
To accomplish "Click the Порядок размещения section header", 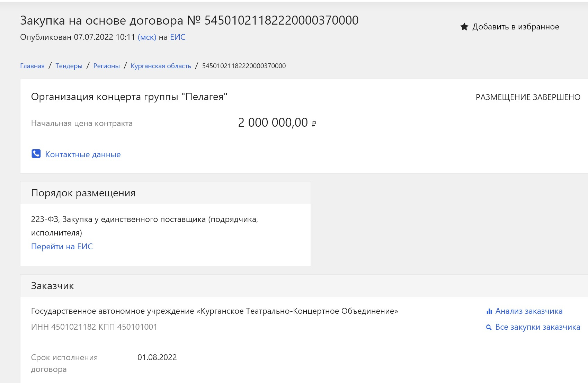I will pos(83,193).
